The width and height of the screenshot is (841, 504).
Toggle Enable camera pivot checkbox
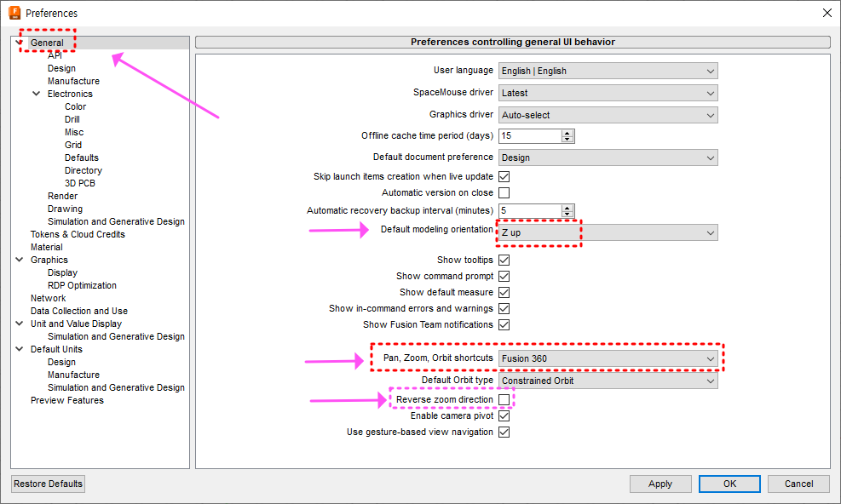(x=504, y=415)
